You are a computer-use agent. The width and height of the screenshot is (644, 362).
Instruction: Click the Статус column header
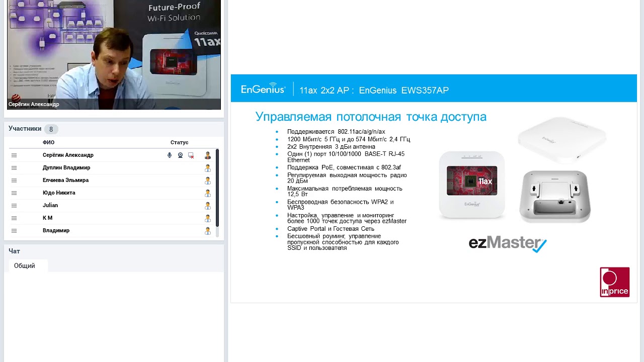pyautogui.click(x=179, y=142)
